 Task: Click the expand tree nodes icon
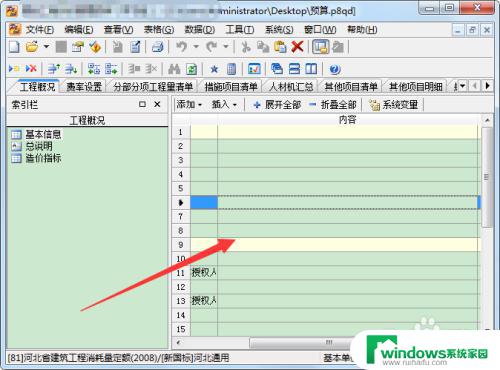pos(94,69)
